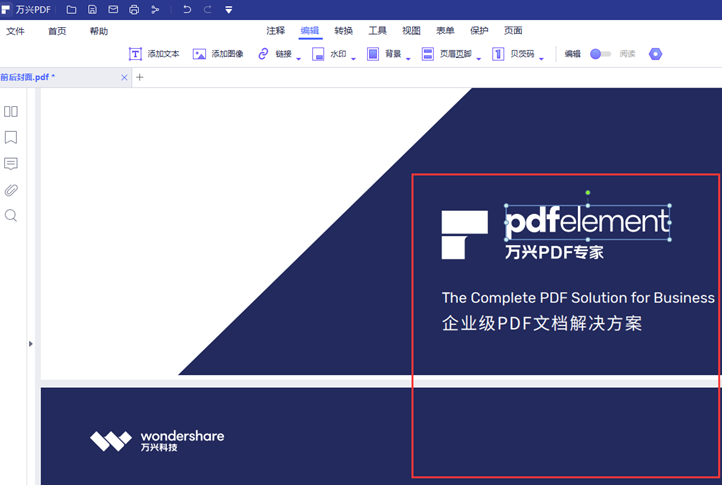Click the 贝茨码 Bates number icon
Screen dimensions: 722x485
coord(498,54)
